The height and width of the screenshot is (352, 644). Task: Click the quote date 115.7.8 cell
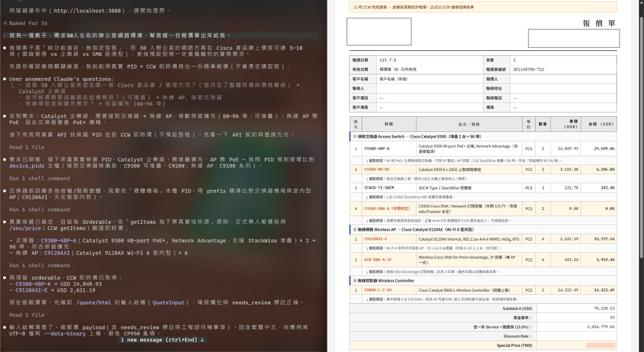pyautogui.click(x=430, y=60)
